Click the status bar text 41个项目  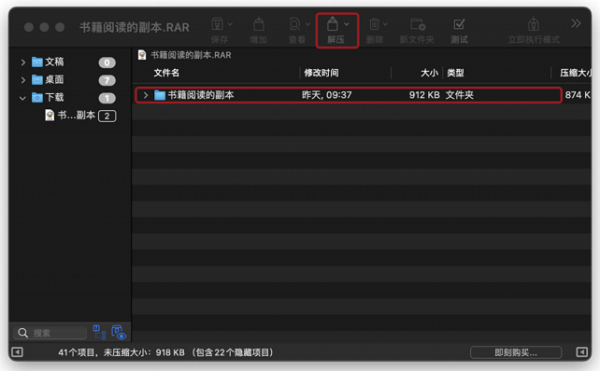click(x=76, y=352)
